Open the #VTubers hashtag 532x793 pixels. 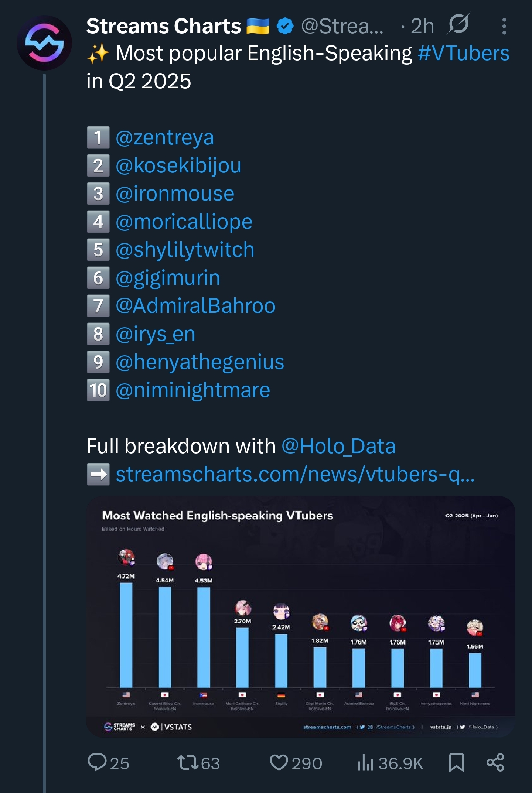point(464,53)
